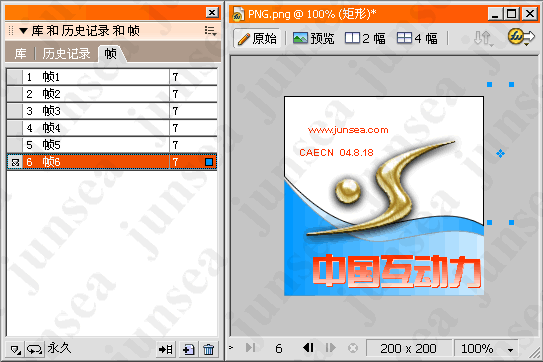Click blue selection square on 帧6 row
This screenshot has height=362, width=543.
(209, 162)
